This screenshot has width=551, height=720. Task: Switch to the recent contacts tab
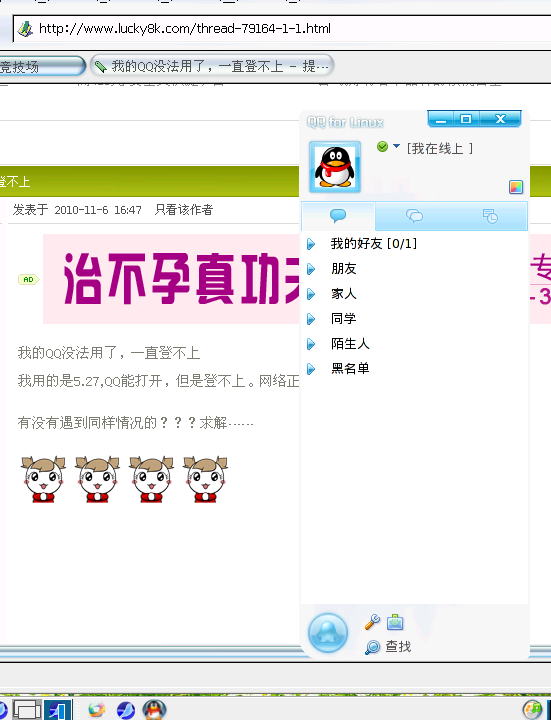coord(490,215)
